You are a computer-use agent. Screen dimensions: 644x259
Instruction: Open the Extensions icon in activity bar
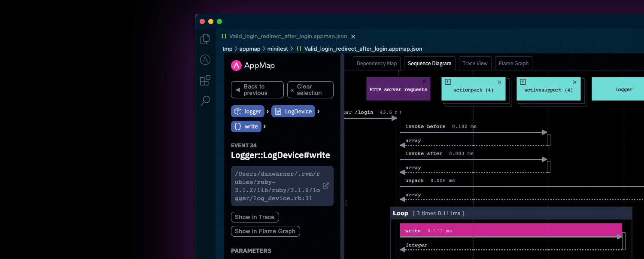[x=205, y=80]
